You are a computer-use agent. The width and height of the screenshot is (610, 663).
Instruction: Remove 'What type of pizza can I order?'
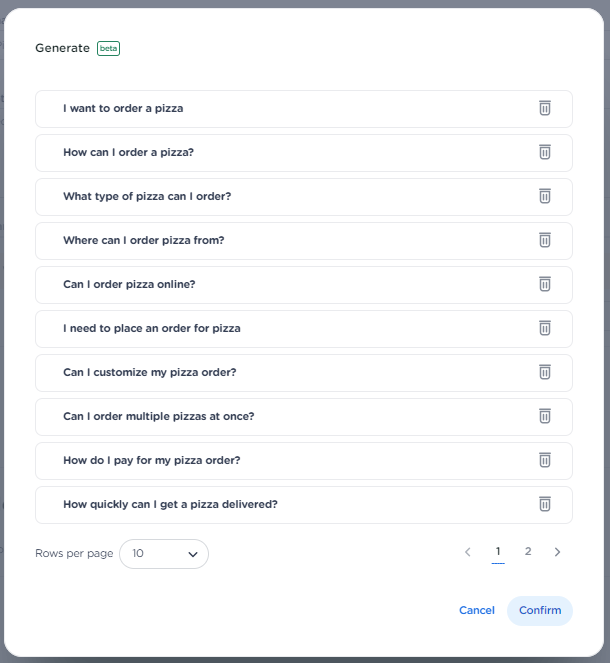545,196
